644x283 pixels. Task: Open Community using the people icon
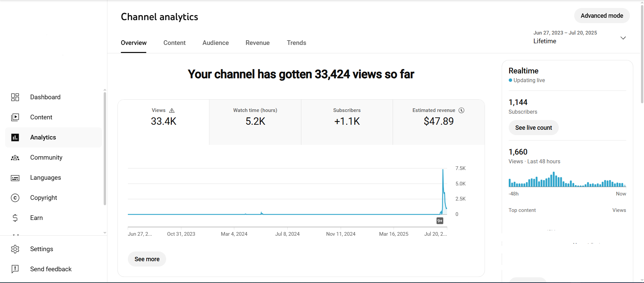15,158
